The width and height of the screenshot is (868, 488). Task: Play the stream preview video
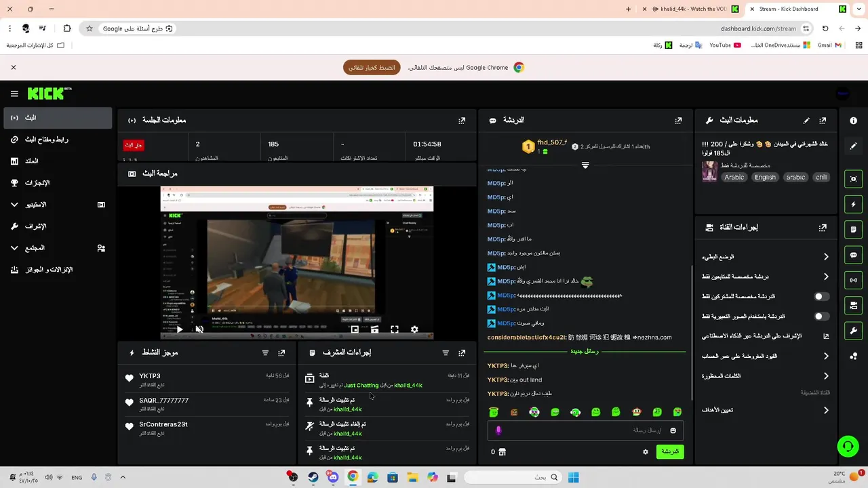(180, 329)
